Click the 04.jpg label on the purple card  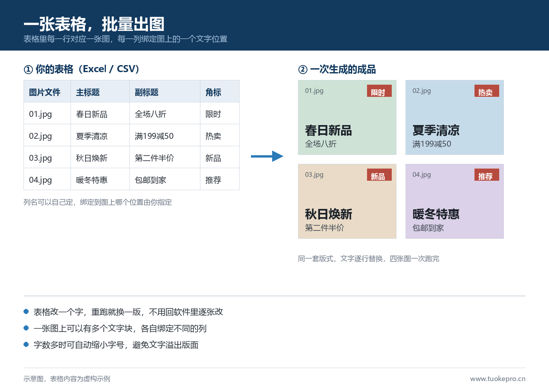click(422, 175)
